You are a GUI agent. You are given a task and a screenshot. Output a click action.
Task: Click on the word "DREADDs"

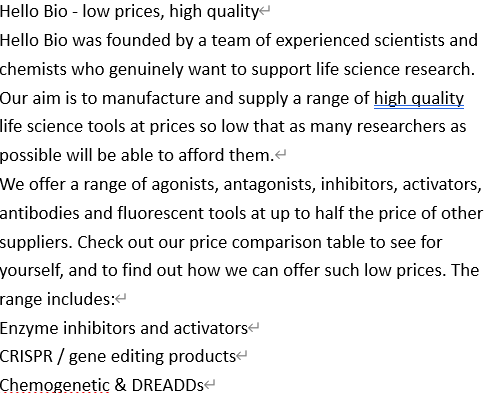pos(168,385)
